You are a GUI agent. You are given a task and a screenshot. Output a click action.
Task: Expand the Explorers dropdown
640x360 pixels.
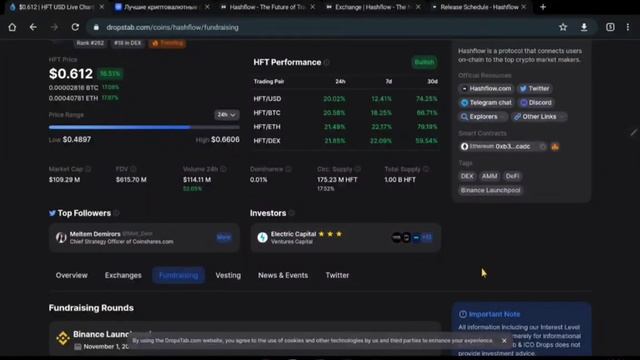click(x=482, y=117)
